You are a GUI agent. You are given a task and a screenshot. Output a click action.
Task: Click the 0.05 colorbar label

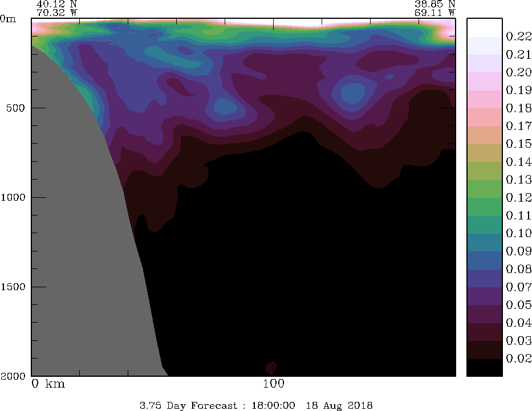[519, 305]
